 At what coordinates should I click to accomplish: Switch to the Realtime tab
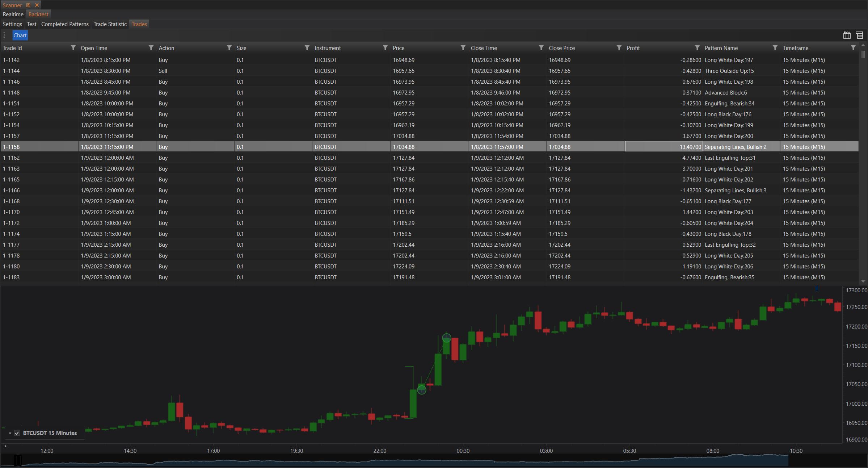point(13,14)
